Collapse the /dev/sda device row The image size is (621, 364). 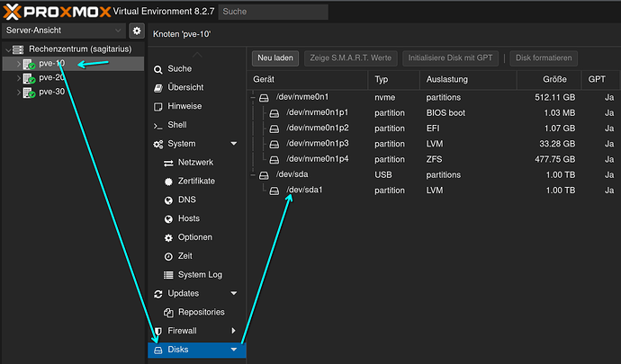[253, 175]
